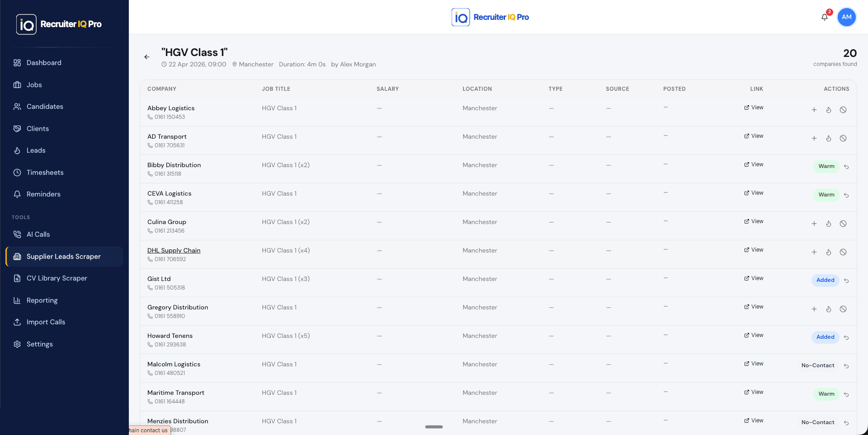This screenshot has height=435, width=868.
Task: Open the DHL Supply Chain company link
Action: (x=174, y=250)
